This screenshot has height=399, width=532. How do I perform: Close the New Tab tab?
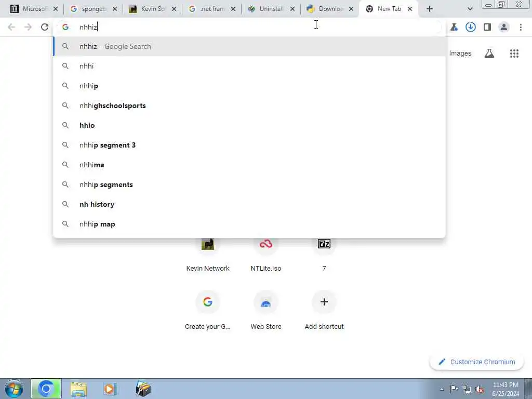[x=410, y=9]
